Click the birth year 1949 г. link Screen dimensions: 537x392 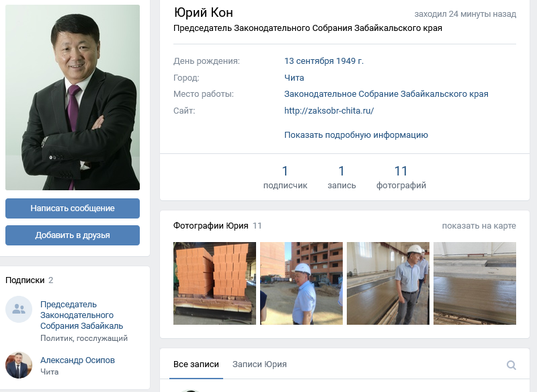click(x=349, y=61)
